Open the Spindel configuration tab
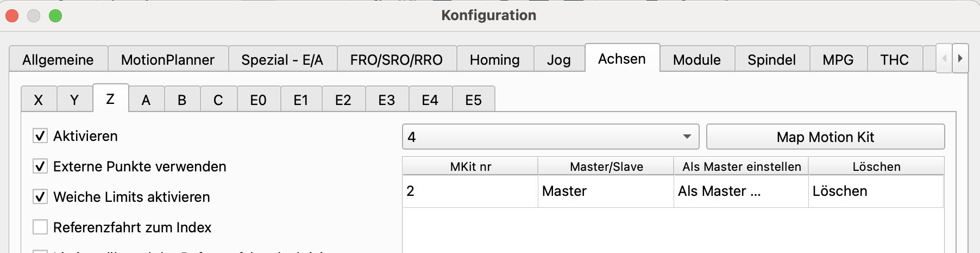Image resolution: width=980 pixels, height=253 pixels. (x=771, y=60)
